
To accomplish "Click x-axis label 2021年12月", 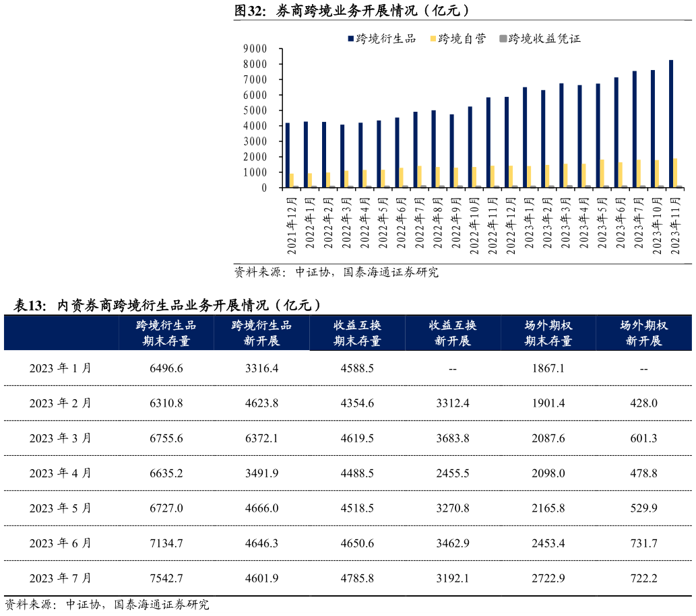I will click(292, 226).
